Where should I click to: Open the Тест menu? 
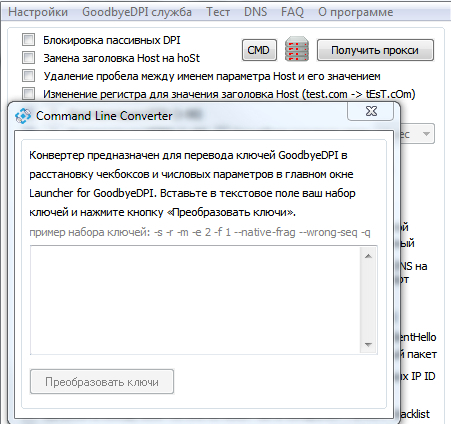[218, 12]
